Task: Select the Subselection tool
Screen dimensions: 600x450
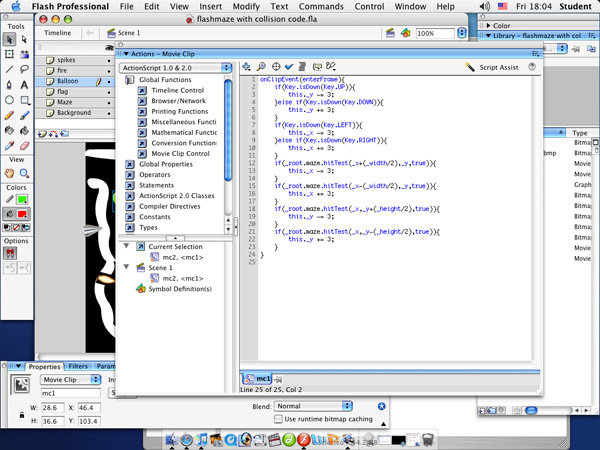Action: pos(24,39)
